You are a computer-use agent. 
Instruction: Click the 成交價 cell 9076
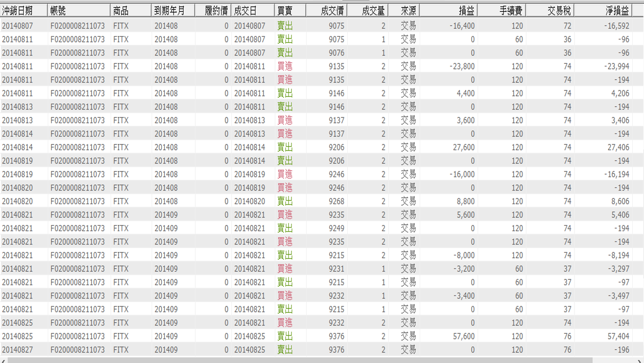click(336, 53)
